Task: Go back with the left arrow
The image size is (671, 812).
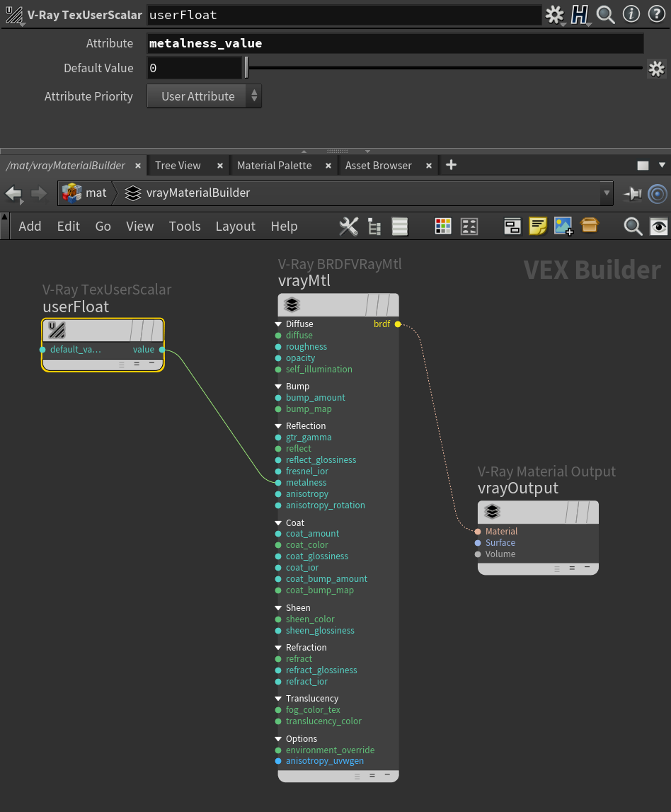Action: coord(14,194)
